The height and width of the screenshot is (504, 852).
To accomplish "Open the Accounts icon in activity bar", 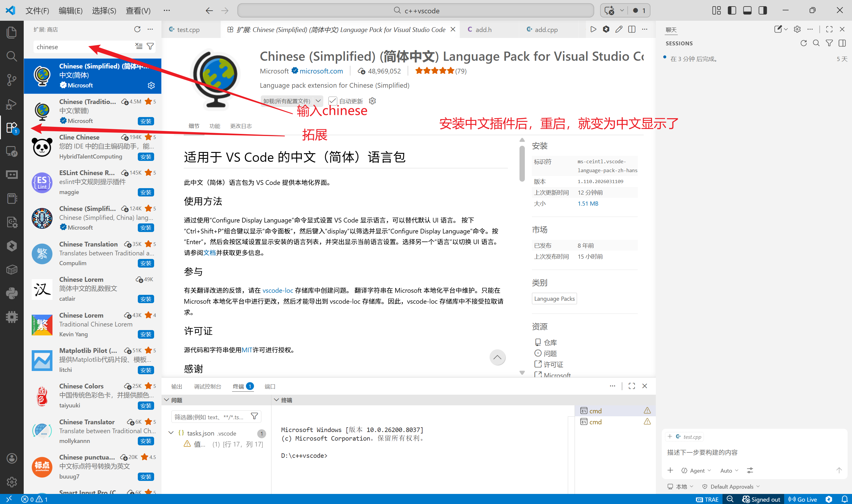I will pyautogui.click(x=12, y=458).
